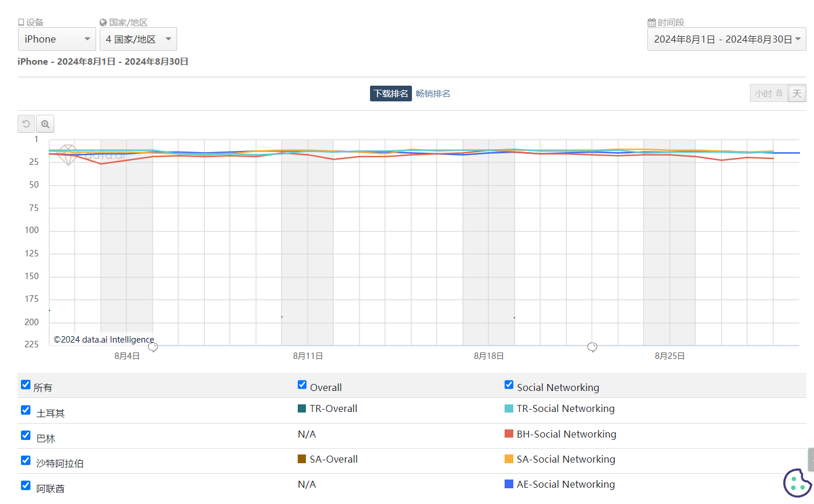
Task: Click the 天 granularity button
Action: point(797,93)
